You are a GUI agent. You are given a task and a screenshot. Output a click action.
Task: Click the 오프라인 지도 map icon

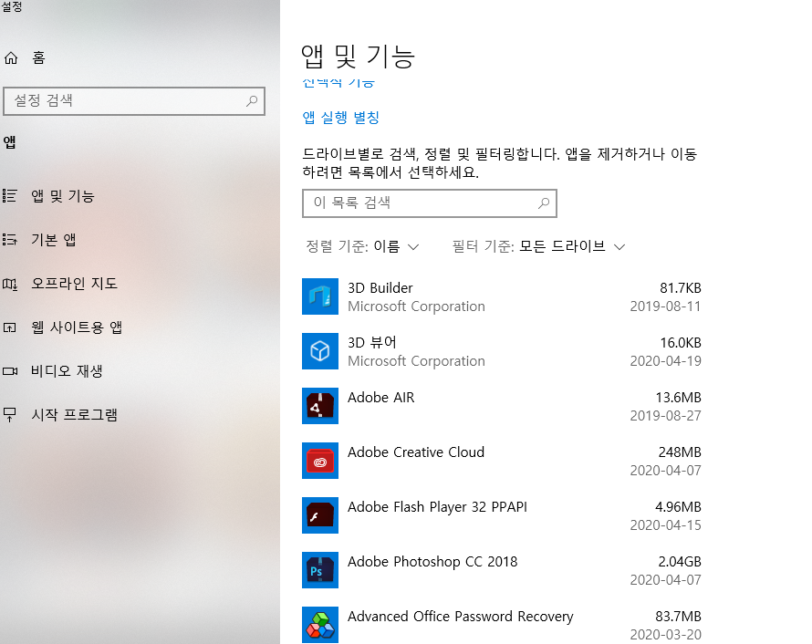(10, 284)
